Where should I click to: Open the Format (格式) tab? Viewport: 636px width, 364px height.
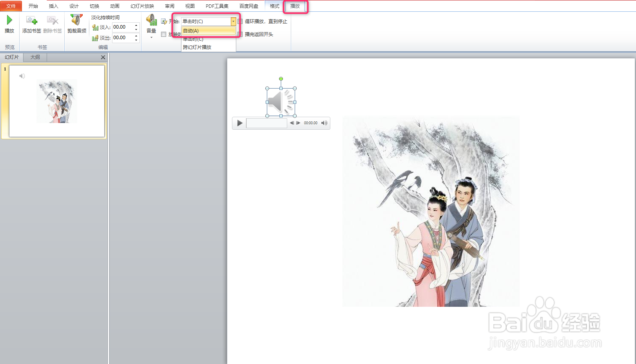tap(275, 6)
